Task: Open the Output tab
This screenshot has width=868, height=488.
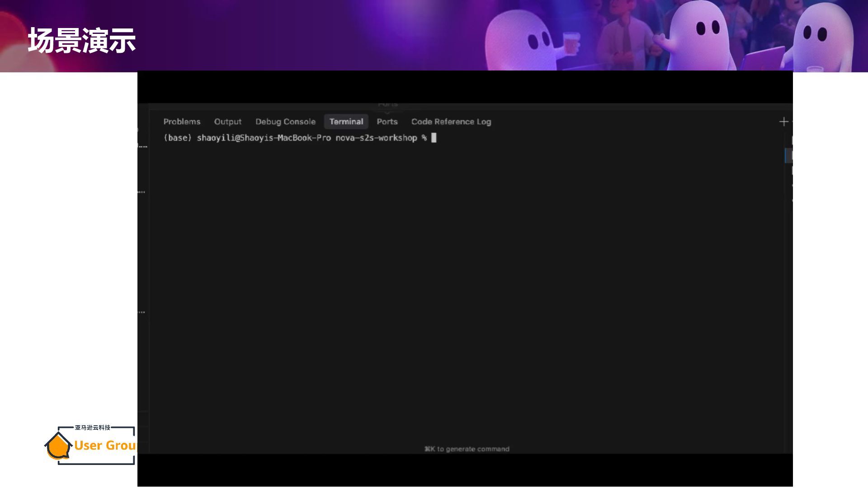Action: pos(227,122)
